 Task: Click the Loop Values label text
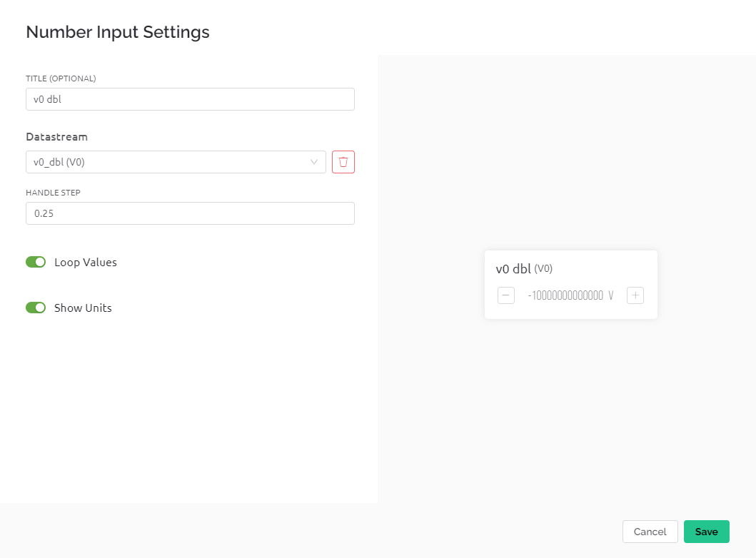point(86,262)
